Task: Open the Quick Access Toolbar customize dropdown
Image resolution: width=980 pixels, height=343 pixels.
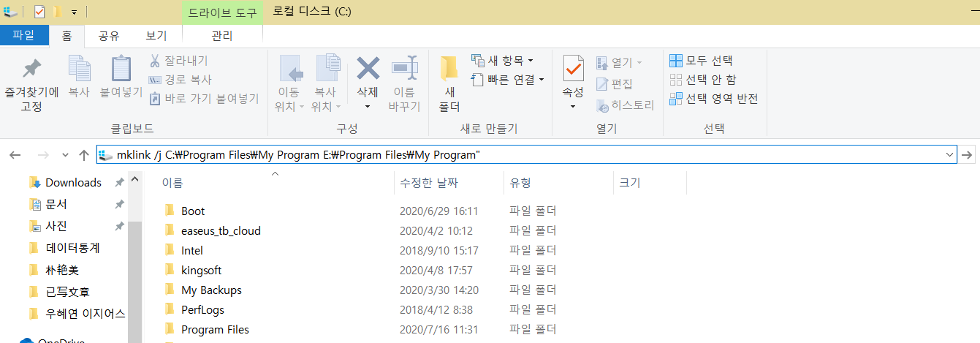Action: (x=75, y=12)
